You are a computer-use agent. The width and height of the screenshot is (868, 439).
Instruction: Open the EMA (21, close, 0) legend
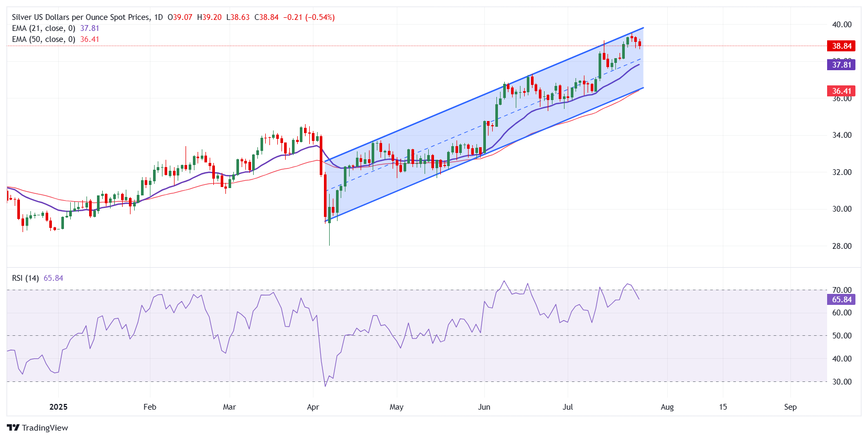pyautogui.click(x=44, y=28)
